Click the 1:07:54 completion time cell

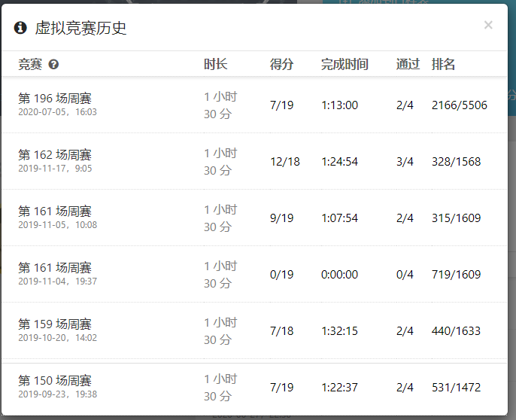339,218
